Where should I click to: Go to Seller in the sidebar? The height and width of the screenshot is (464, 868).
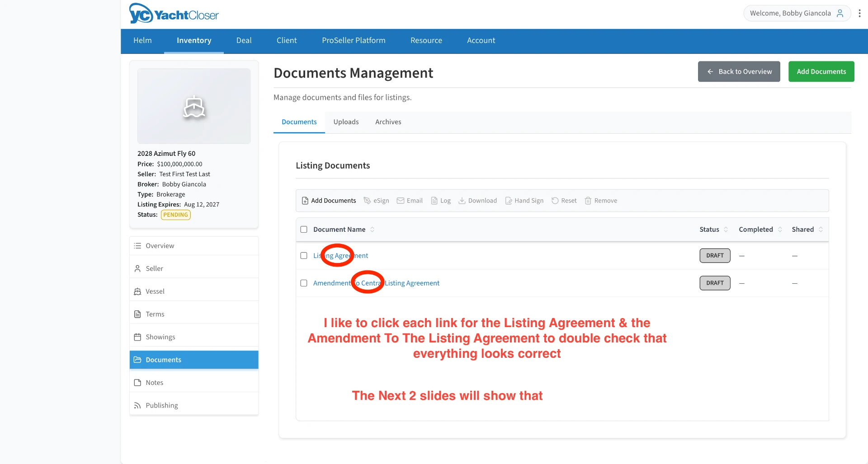click(194, 268)
